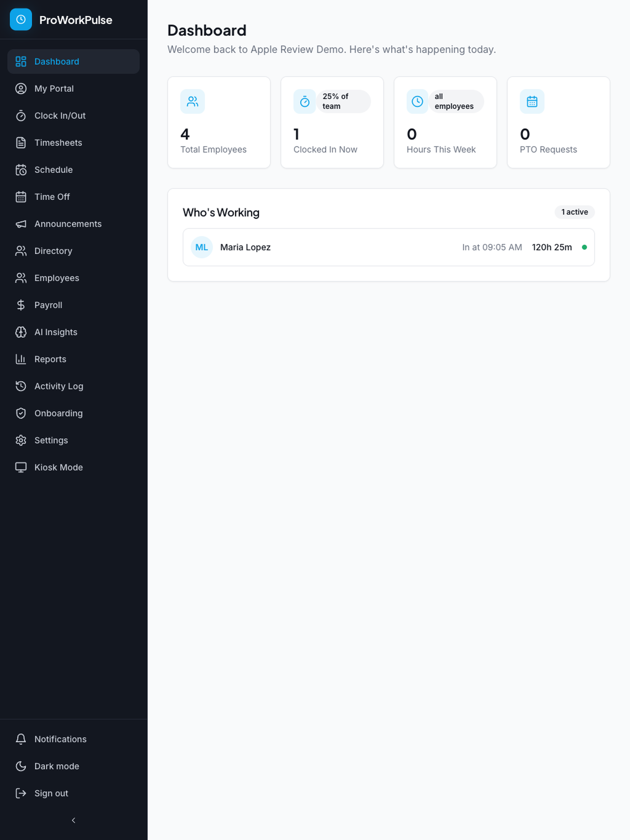This screenshot has height=840, width=630.
Task: Click the '120h 25m' duration
Action: click(552, 247)
